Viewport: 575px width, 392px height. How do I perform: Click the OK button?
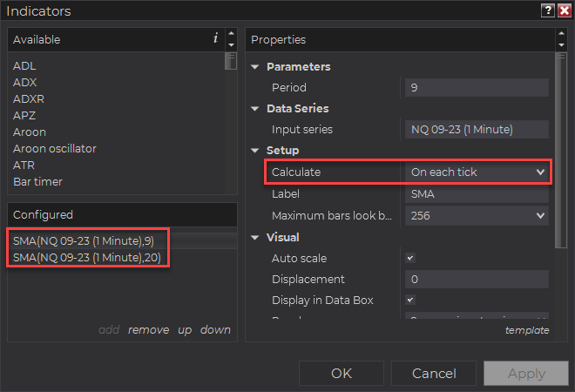click(x=341, y=374)
